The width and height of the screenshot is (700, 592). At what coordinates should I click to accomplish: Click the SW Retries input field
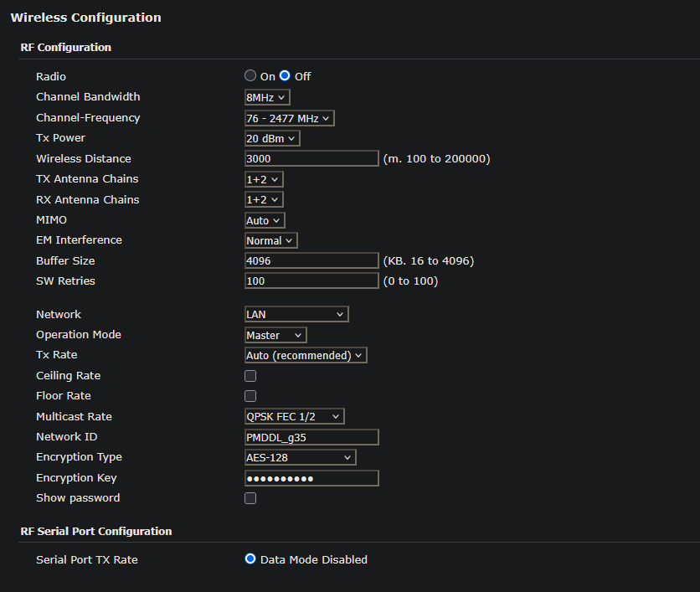pyautogui.click(x=311, y=281)
